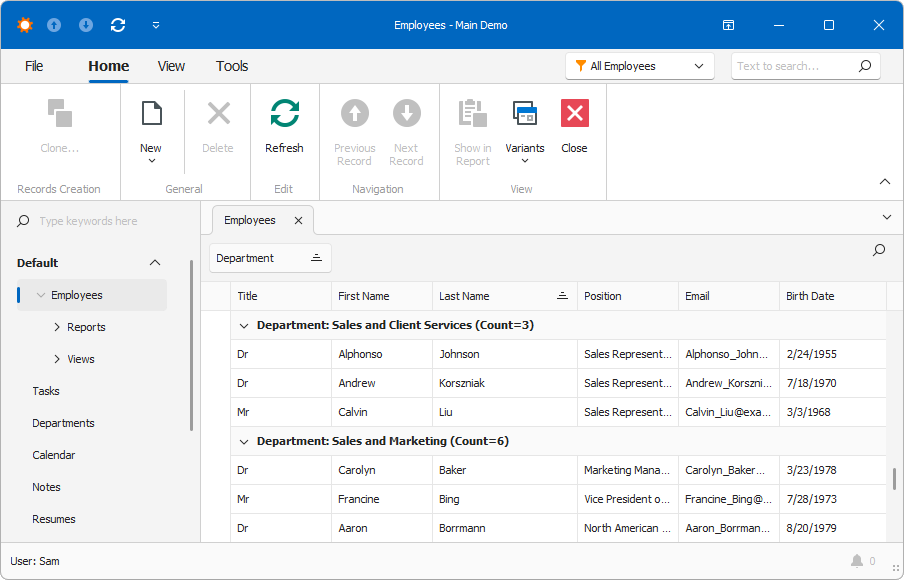Image resolution: width=904 pixels, height=580 pixels.
Task: Expand the Reports tree node
Action: point(57,327)
